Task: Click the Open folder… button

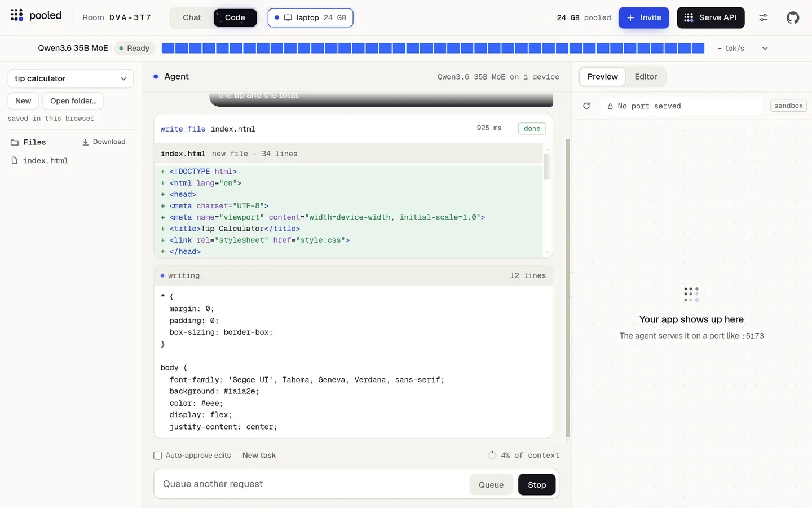Action: click(x=73, y=101)
